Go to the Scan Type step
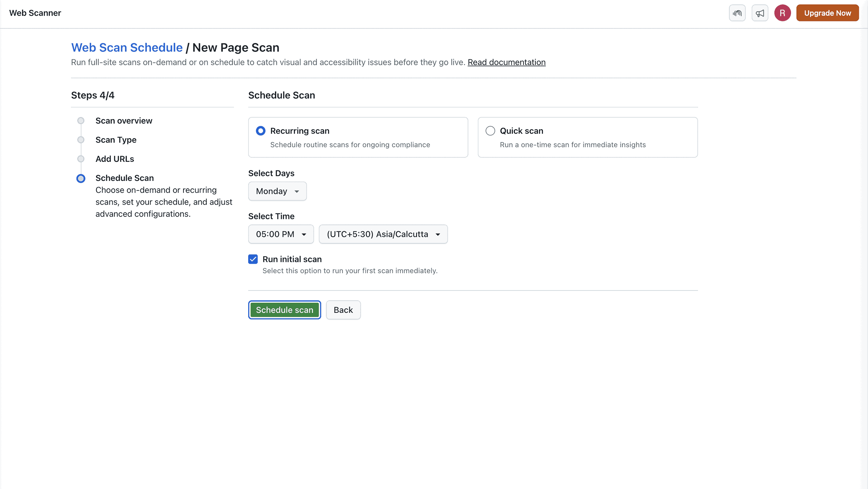The image size is (868, 489). (x=116, y=140)
